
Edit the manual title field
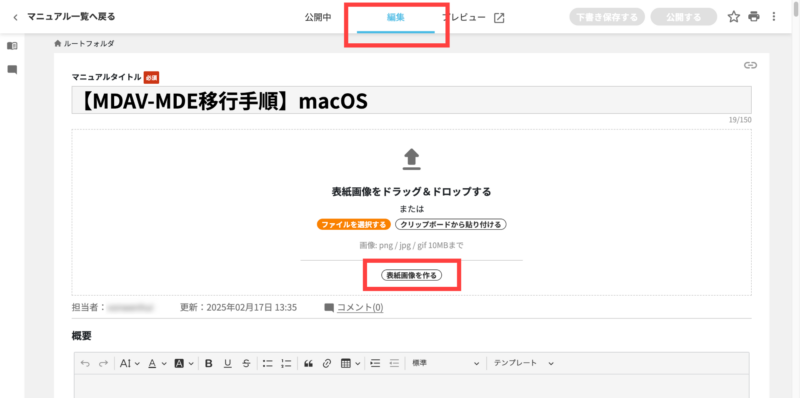[411, 100]
